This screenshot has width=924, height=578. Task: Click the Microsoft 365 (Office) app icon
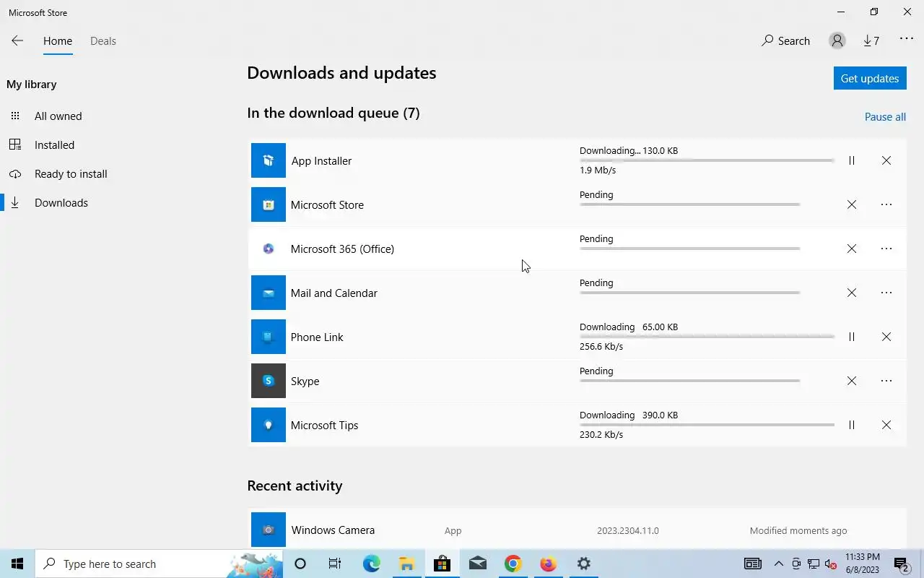point(269,249)
